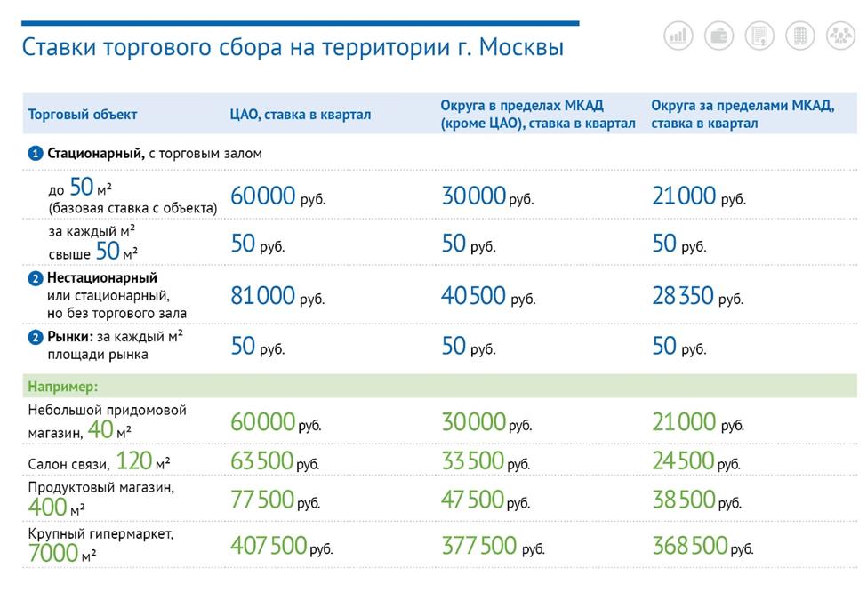
Task: Click the numbered badge next to Стационарный
Action: pyautogui.click(x=36, y=153)
